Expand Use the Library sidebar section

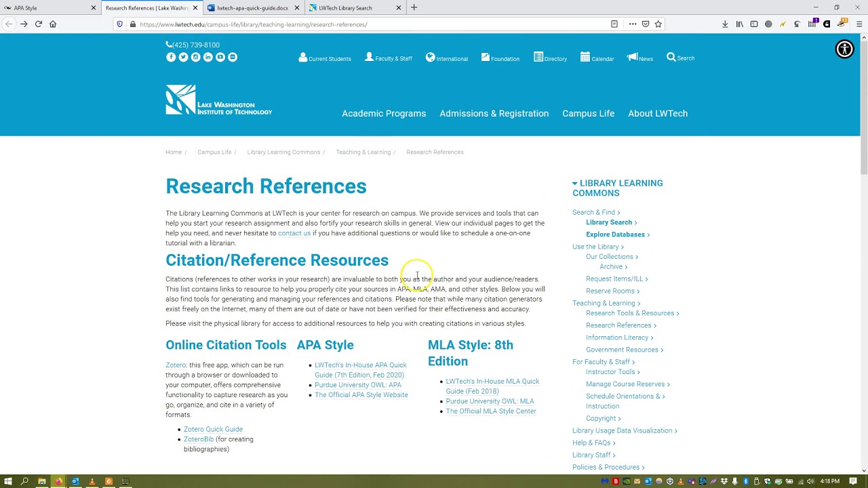[598, 247]
